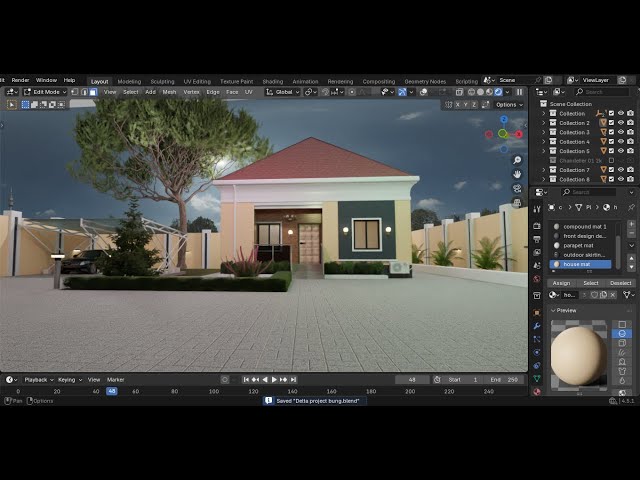The height and width of the screenshot is (480, 640).
Task: Click the Assign material button
Action: point(561,283)
